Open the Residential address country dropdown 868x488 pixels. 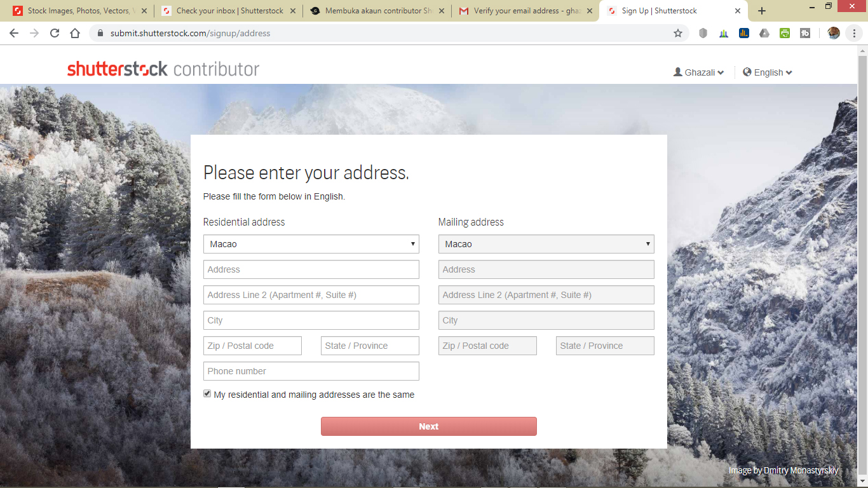[x=311, y=244]
